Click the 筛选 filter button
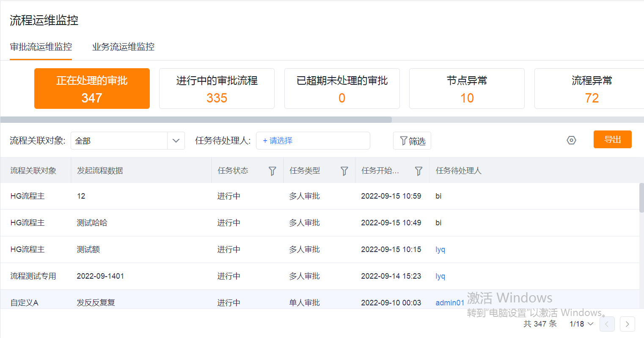The width and height of the screenshot is (644, 338). coord(412,141)
